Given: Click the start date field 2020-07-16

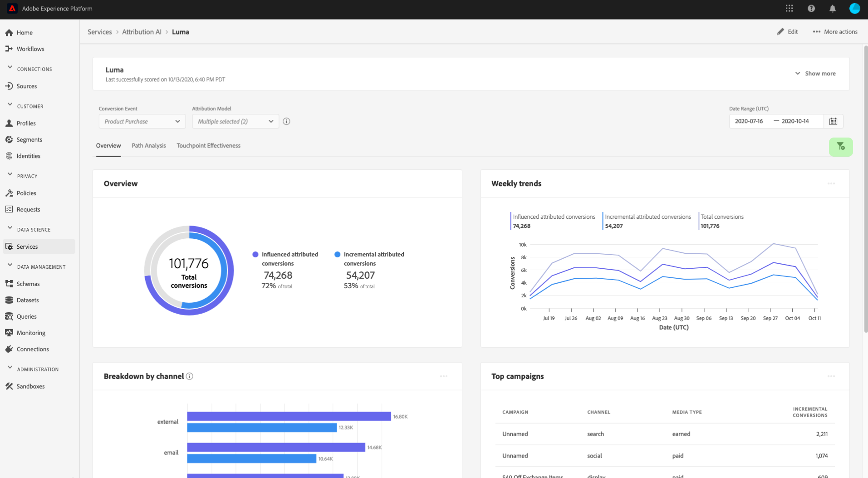Looking at the screenshot, I should click(x=749, y=121).
